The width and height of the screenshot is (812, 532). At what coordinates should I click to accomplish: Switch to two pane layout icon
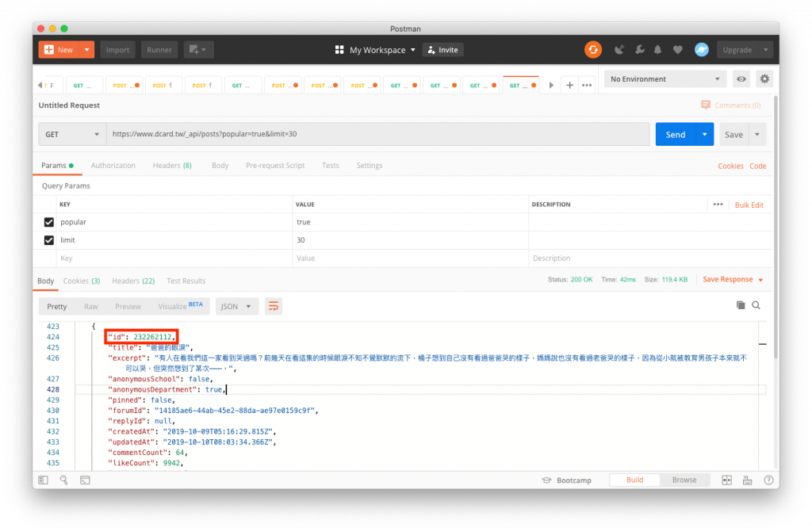[x=727, y=480]
